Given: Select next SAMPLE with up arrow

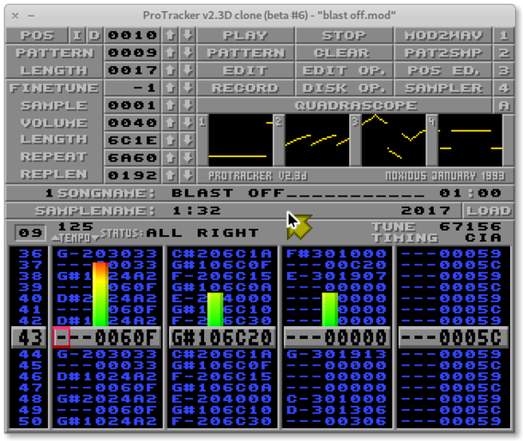Looking at the screenshot, I should pos(170,105).
